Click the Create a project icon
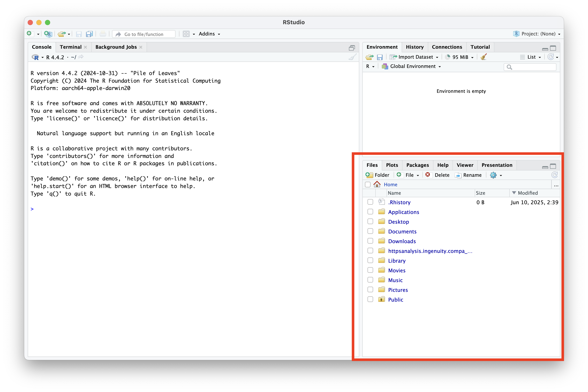This screenshot has height=392, width=588. click(x=48, y=34)
